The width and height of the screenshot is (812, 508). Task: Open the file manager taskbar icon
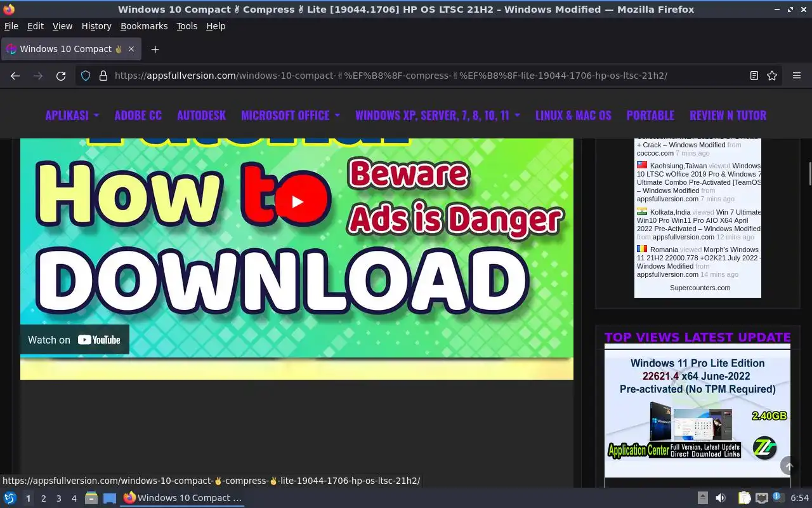coord(91,498)
